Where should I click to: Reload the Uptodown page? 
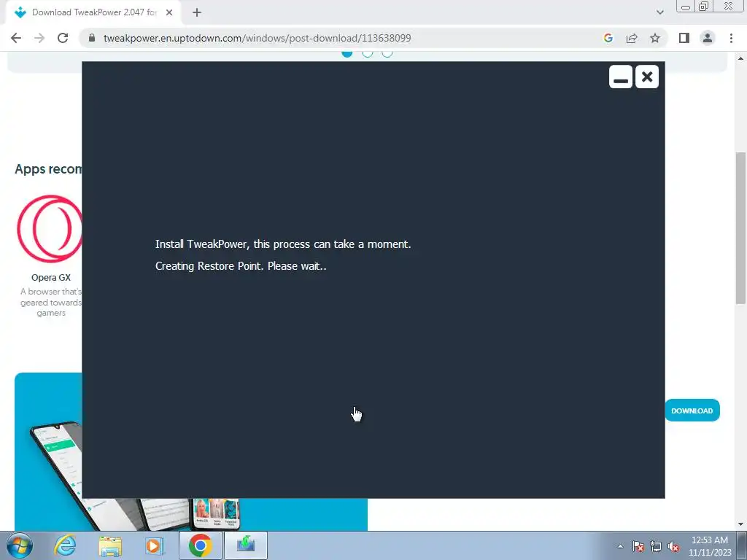[x=63, y=38]
